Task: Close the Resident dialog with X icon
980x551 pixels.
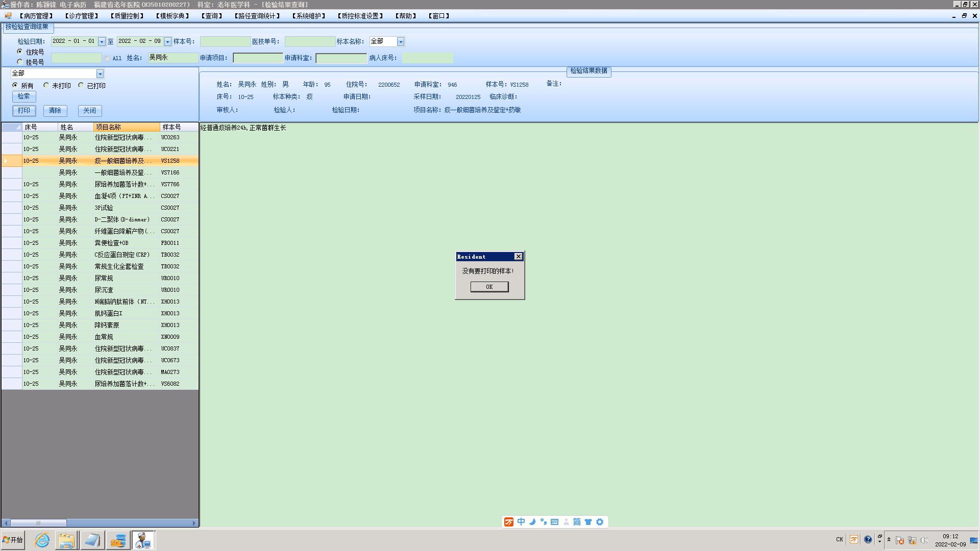Action: coord(518,257)
